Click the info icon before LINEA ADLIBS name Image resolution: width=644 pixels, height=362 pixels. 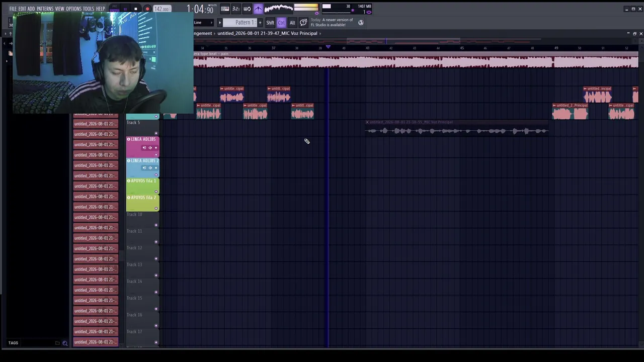click(x=129, y=139)
